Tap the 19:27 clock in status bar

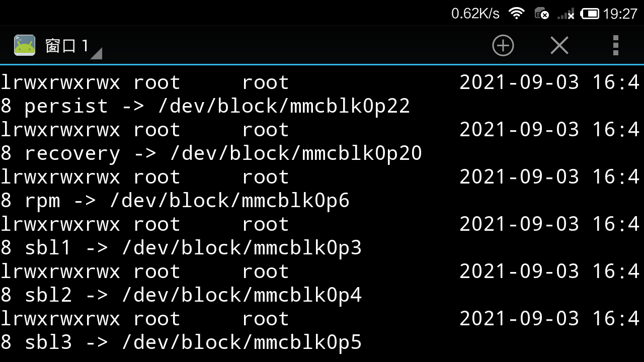tap(620, 14)
